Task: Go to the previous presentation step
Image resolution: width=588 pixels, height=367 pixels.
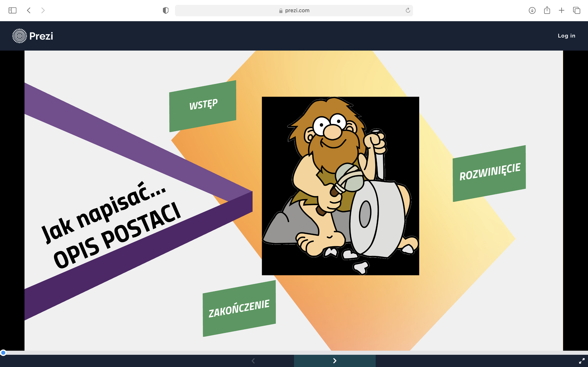Action: 253,361
